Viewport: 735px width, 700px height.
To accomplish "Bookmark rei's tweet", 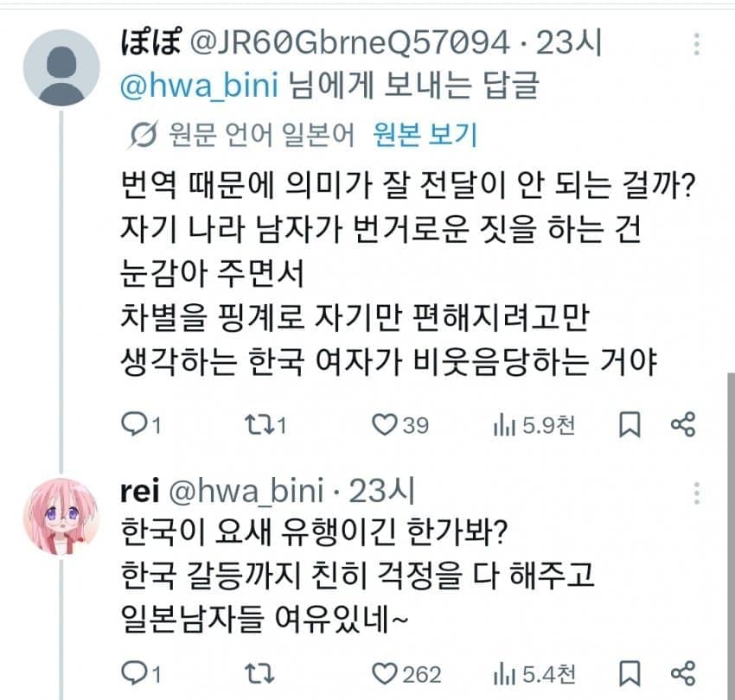I will point(630,674).
